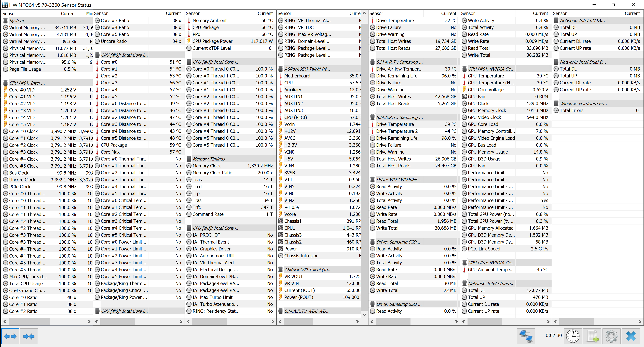Screen dimensions: 644x347
Task: Close sensors with blue X icon
Action: coord(631,336)
